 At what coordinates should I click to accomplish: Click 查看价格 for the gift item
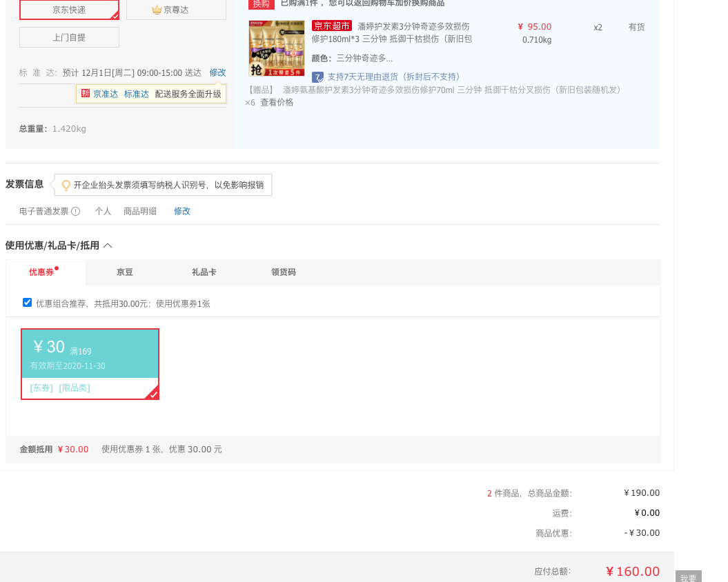(277, 102)
